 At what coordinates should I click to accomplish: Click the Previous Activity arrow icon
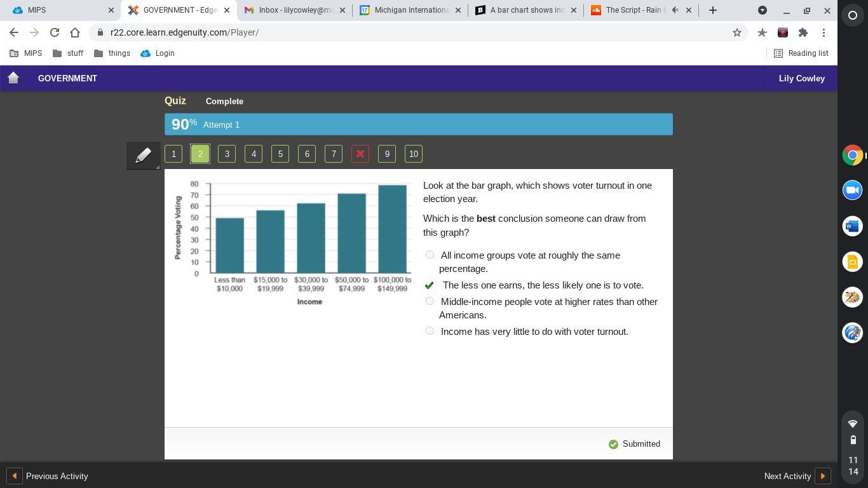tap(15, 476)
